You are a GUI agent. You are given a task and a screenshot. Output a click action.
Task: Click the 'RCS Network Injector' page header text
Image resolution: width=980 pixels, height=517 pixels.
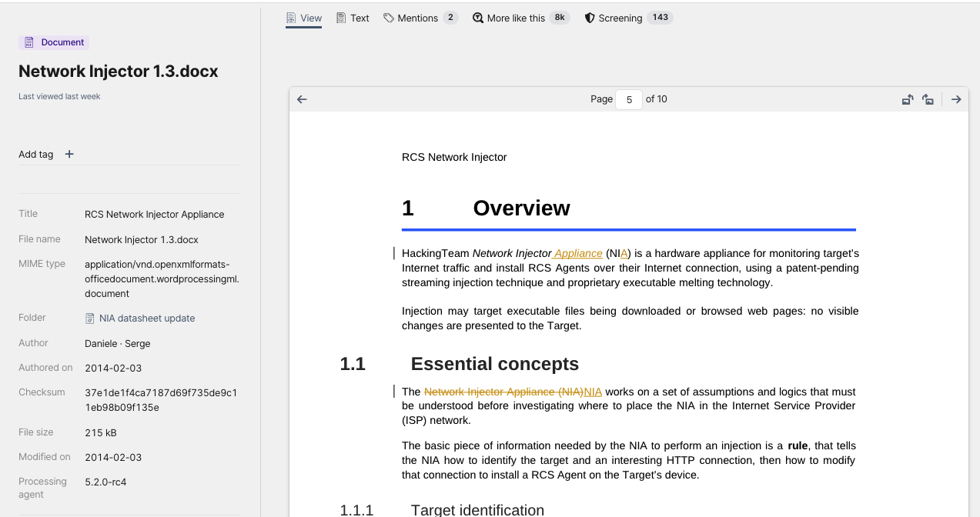(x=454, y=158)
